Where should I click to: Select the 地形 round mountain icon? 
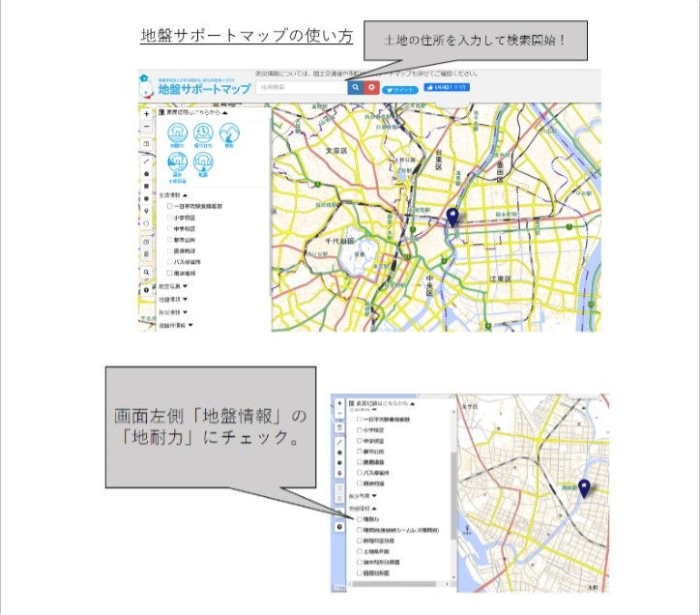click(229, 135)
